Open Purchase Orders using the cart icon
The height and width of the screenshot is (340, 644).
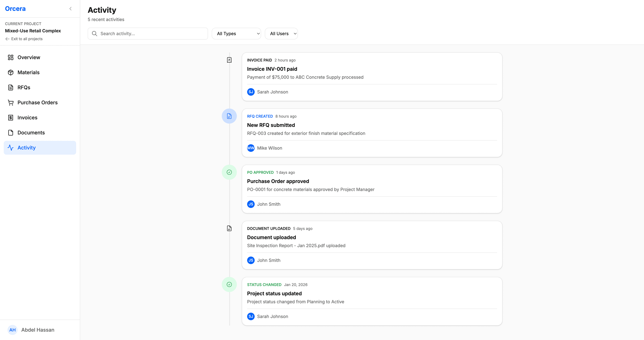pyautogui.click(x=11, y=102)
